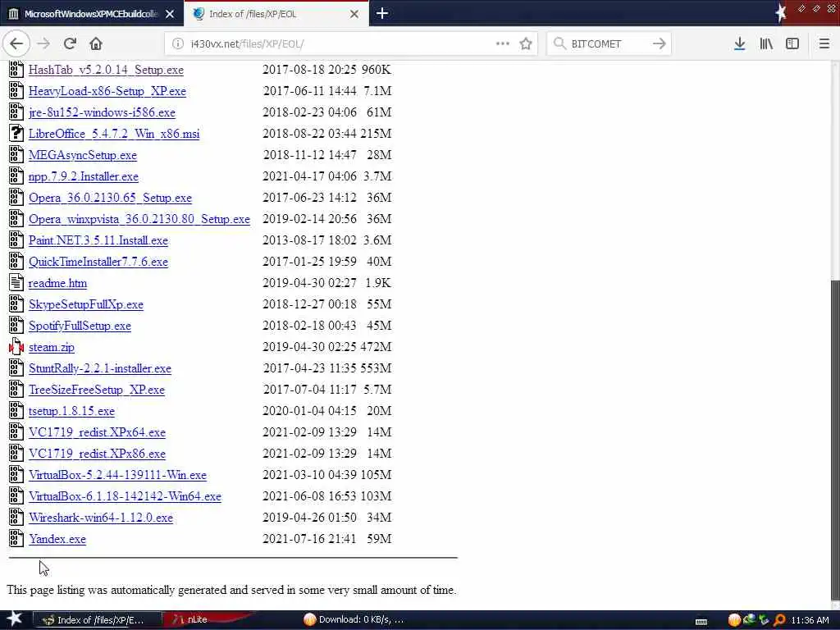The image size is (840, 630).
Task: Download VirtualBox-6.1.18-142142-Win64.exe
Action: point(125,496)
